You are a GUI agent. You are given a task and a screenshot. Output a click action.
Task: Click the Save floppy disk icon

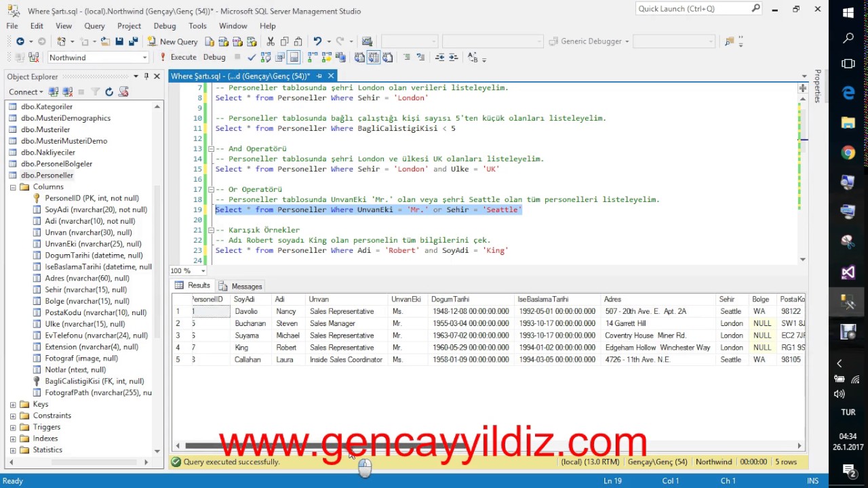pos(119,41)
